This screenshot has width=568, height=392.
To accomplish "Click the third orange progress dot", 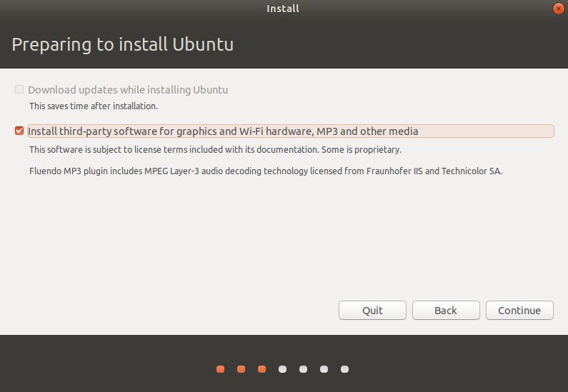I will (x=261, y=369).
